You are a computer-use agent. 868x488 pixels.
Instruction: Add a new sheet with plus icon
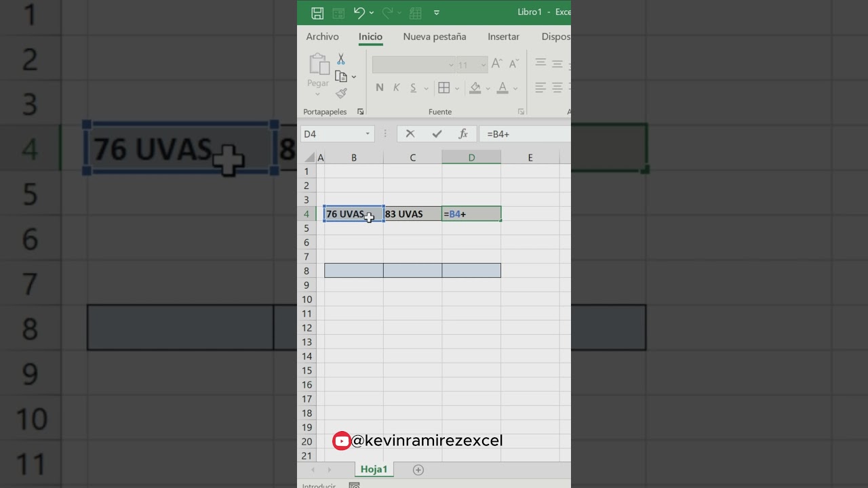418,470
